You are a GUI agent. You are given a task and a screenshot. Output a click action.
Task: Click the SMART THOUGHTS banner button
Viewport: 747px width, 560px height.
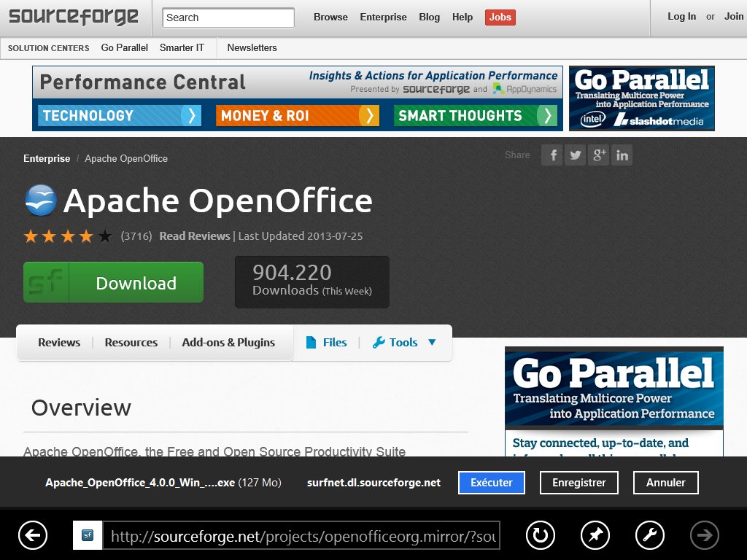click(x=476, y=116)
